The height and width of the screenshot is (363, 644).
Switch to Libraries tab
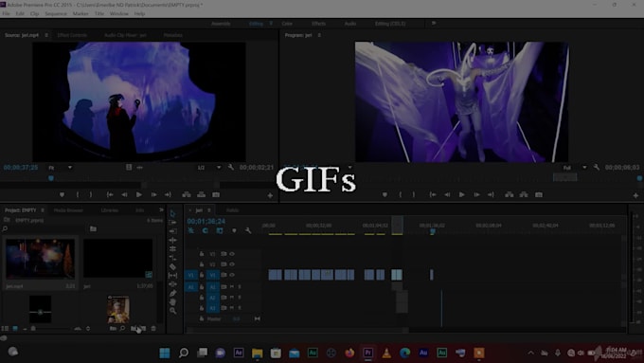110,210
